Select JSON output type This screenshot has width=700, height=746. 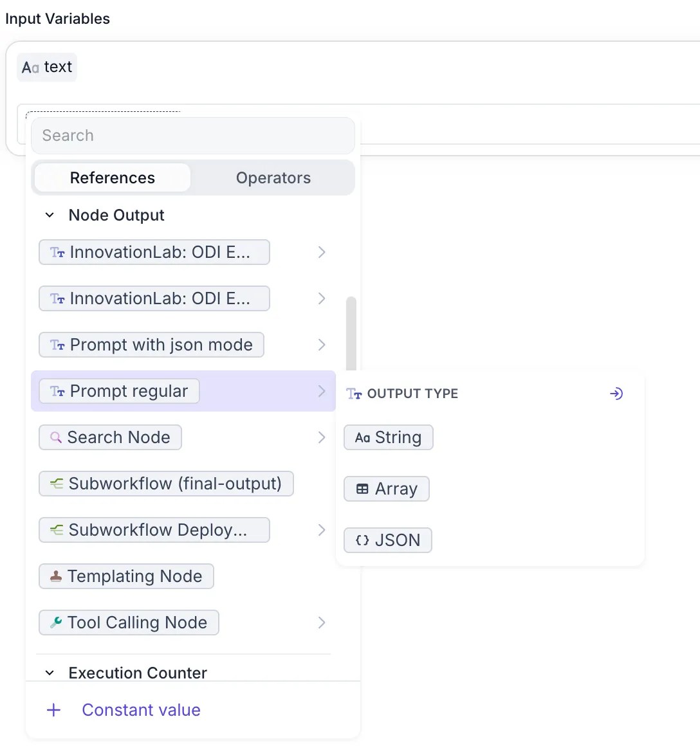point(388,540)
